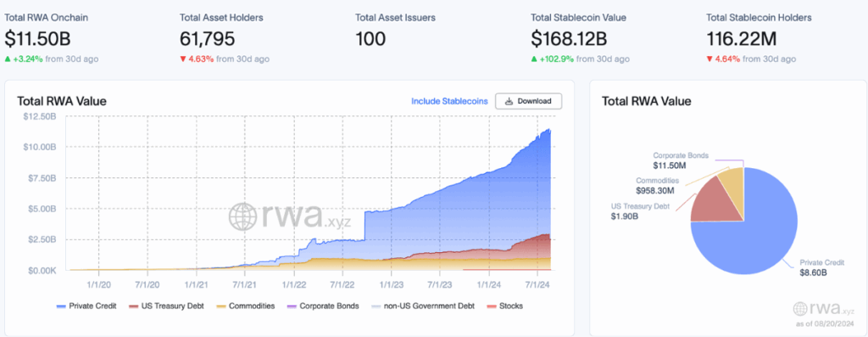Click the Download button
The image size is (868, 337).
point(529,101)
